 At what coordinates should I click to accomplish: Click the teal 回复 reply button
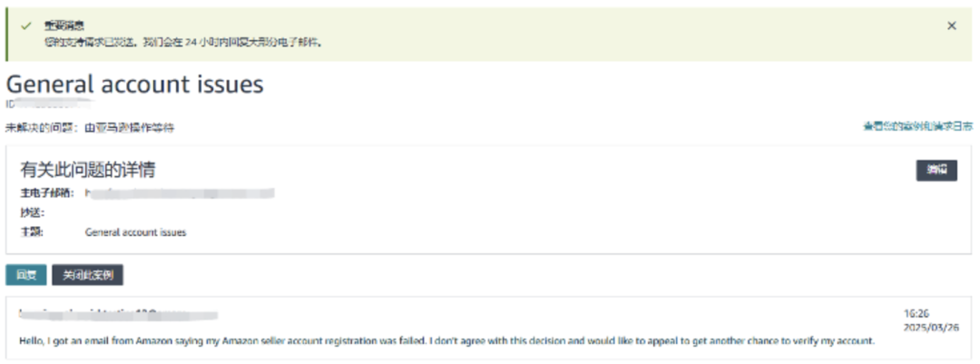tap(26, 275)
